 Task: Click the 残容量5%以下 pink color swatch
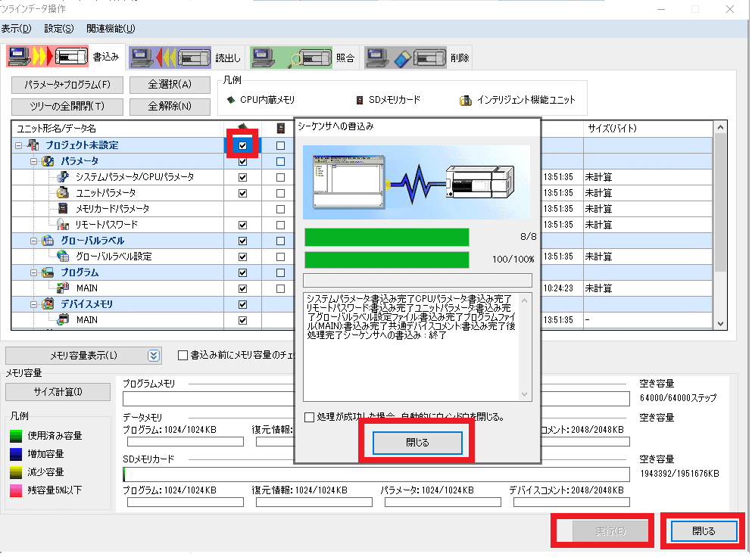[x=16, y=490]
